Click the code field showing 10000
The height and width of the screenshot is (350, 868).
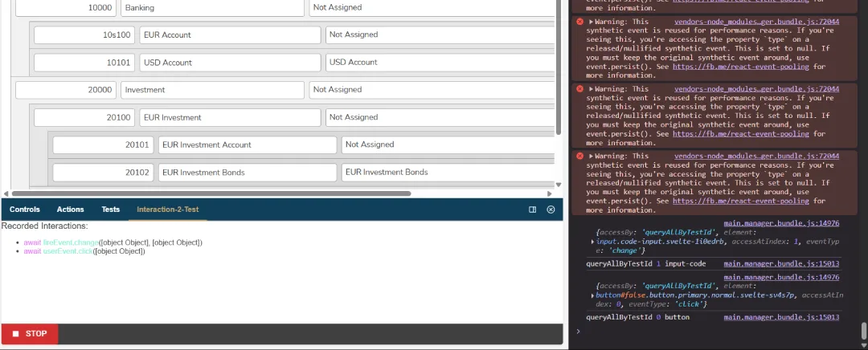click(66, 8)
